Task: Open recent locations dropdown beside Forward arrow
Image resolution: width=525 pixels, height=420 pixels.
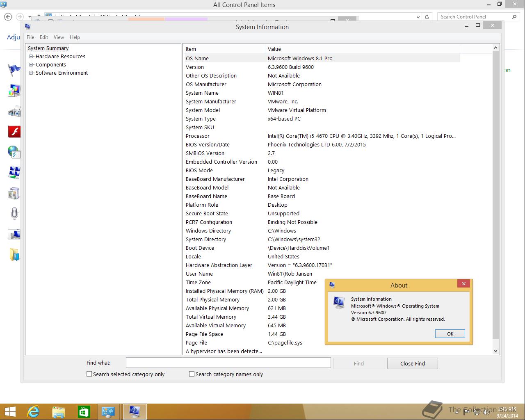Action: click(x=30, y=17)
